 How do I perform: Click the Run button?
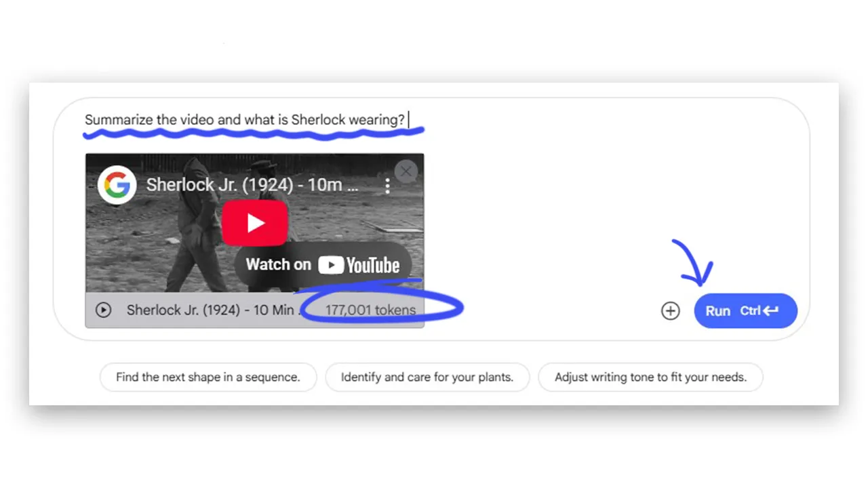[x=745, y=310]
